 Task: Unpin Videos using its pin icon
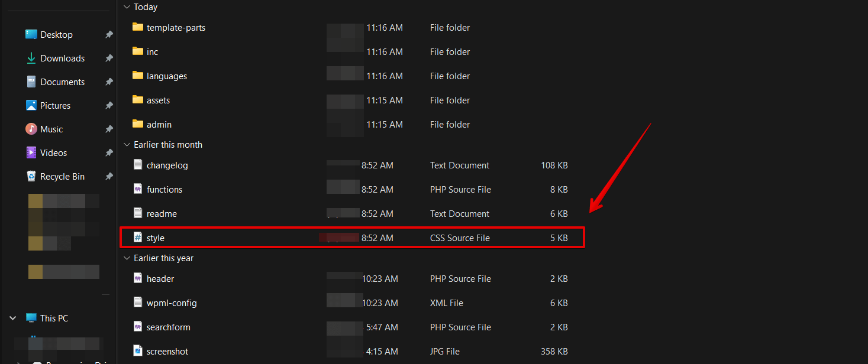pos(109,152)
